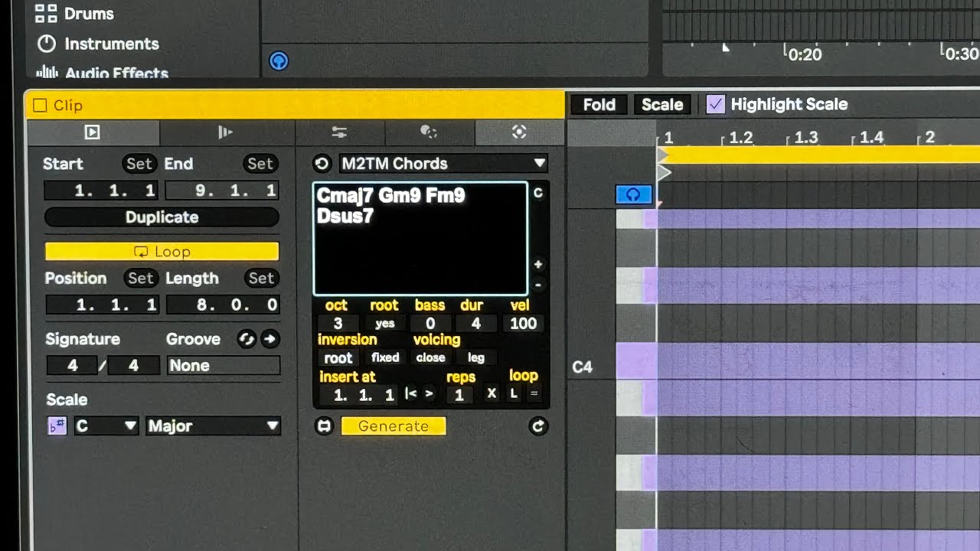Click inside the chord progression text box
This screenshot has width=980, height=551.
click(420, 239)
